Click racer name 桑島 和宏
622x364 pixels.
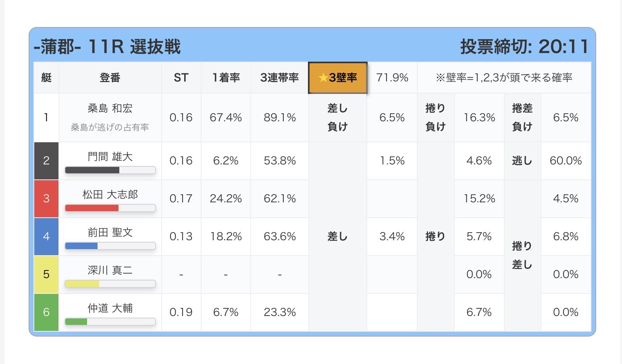pyautogui.click(x=110, y=108)
